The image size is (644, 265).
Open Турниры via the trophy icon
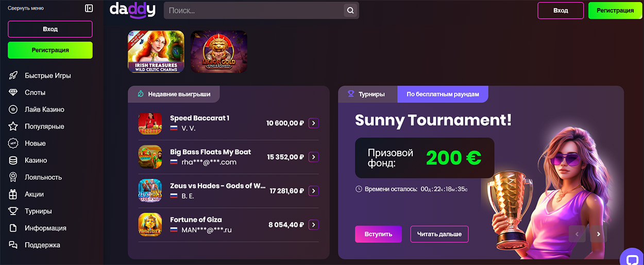pos(13,211)
